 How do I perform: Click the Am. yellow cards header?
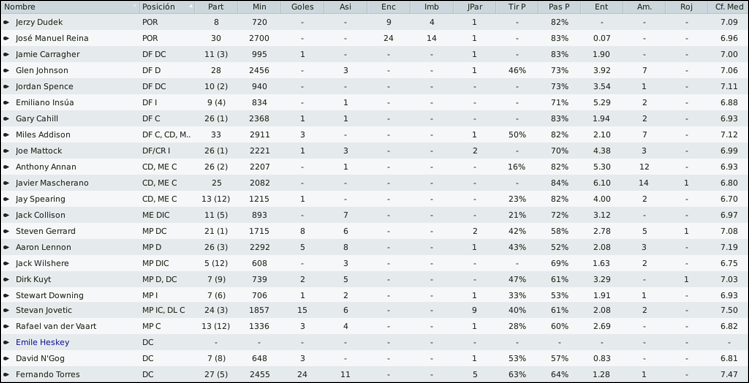pos(644,7)
